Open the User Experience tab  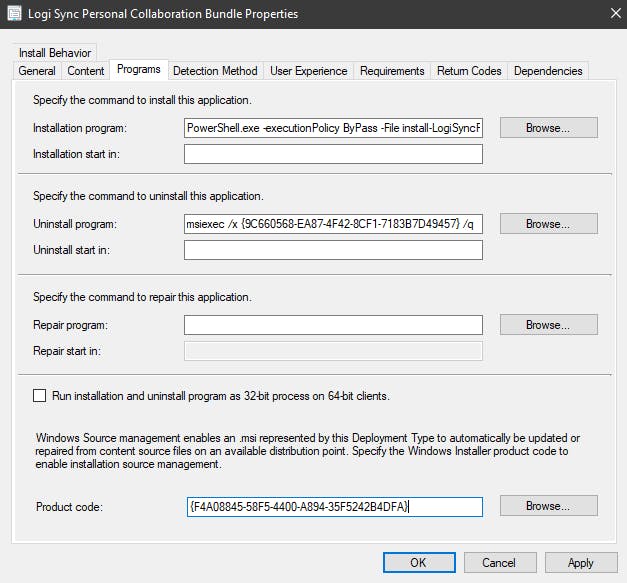pos(309,71)
